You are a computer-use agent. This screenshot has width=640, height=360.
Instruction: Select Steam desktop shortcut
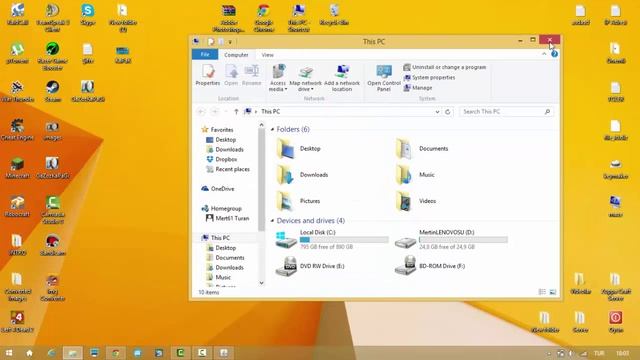(x=53, y=91)
